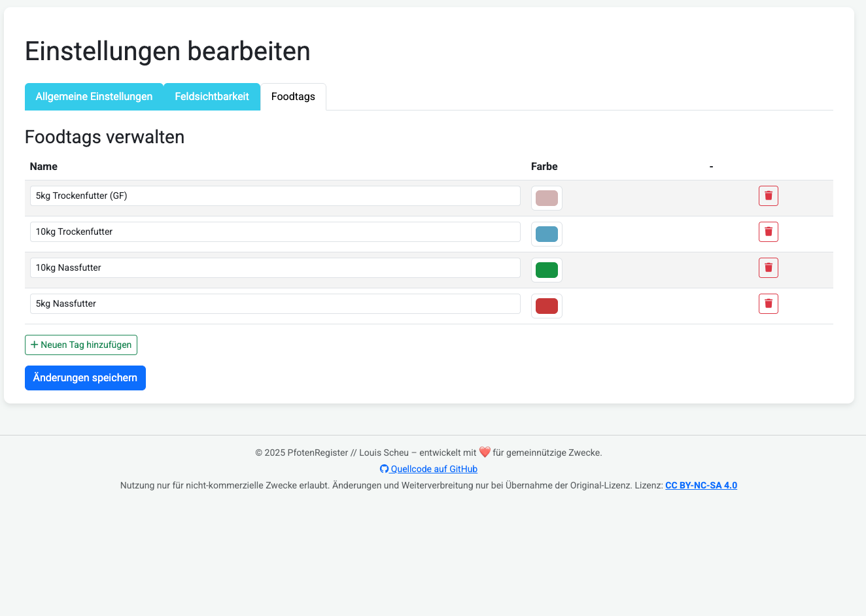Change green color of 10kg Nassfutter
This screenshot has height=616, width=866.
[547, 270]
